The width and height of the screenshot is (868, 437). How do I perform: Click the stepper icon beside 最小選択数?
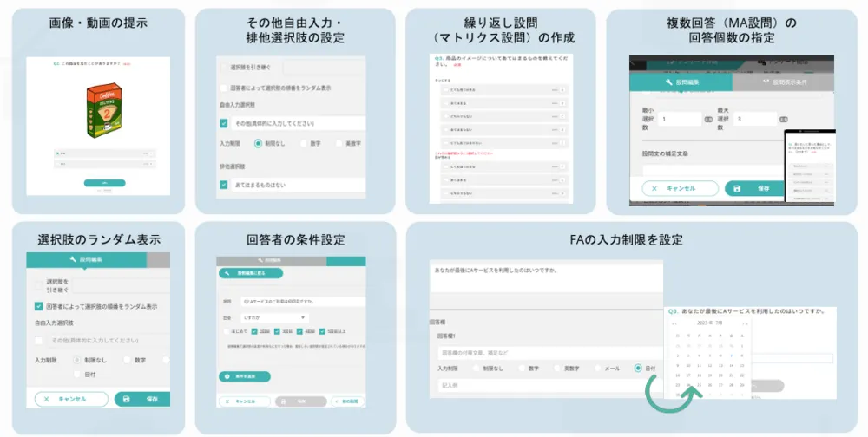pyautogui.click(x=707, y=119)
